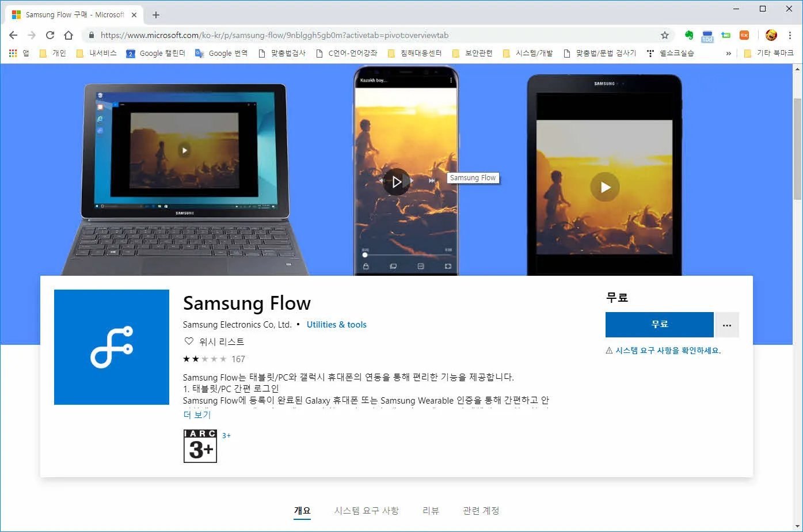Expand the description via 더 보기

[x=197, y=414]
